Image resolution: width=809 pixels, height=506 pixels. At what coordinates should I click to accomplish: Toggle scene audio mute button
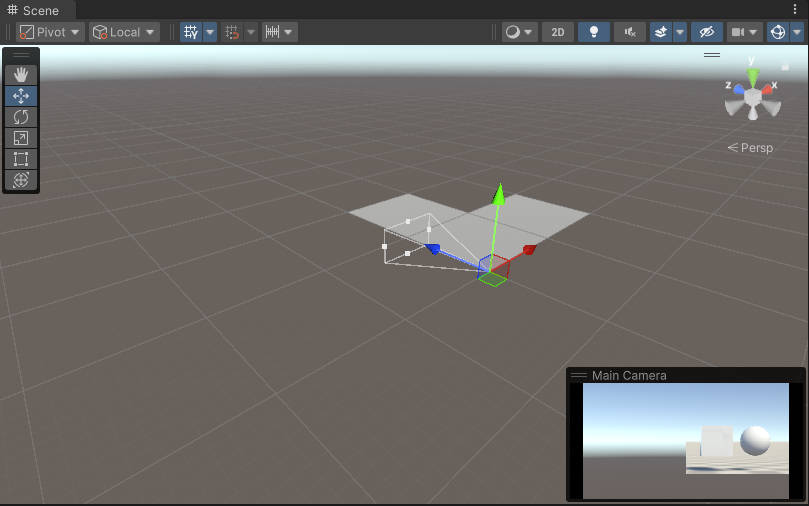[629, 32]
